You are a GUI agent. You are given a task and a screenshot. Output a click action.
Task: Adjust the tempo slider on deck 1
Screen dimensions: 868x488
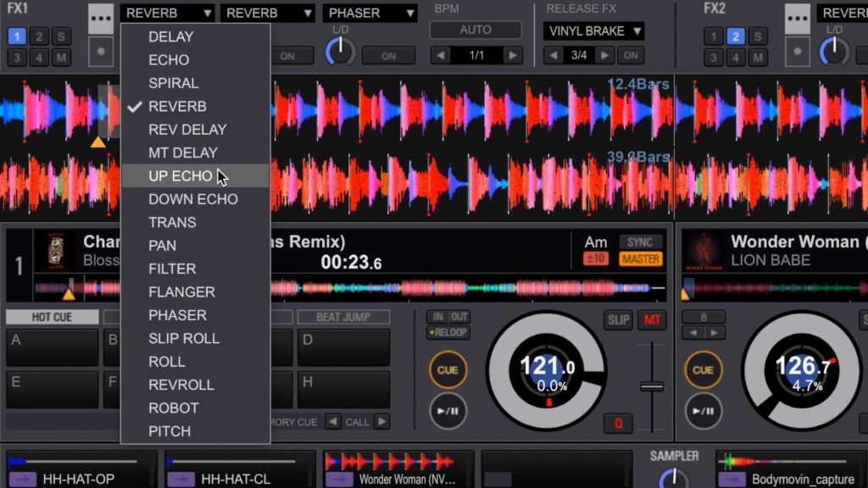point(651,385)
